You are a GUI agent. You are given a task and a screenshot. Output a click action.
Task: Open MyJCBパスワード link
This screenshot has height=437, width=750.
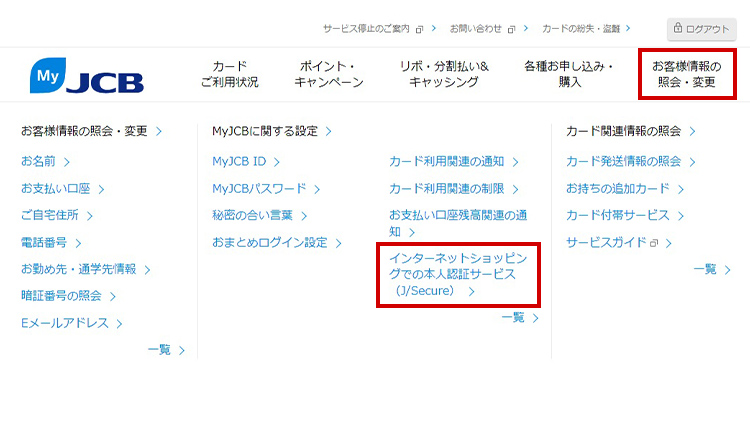point(259,189)
